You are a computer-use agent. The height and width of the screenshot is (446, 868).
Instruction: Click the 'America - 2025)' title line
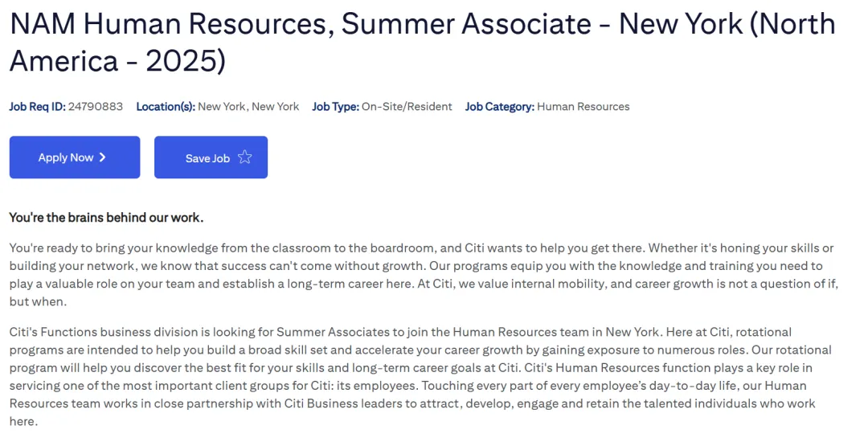pyautogui.click(x=117, y=60)
